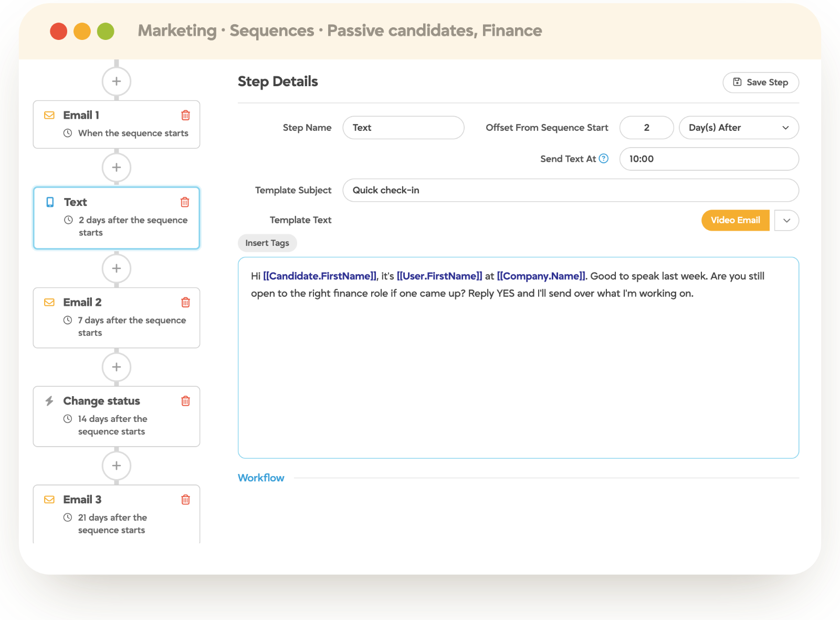Edit the offset number field
The height and width of the screenshot is (620, 840).
pyautogui.click(x=646, y=128)
